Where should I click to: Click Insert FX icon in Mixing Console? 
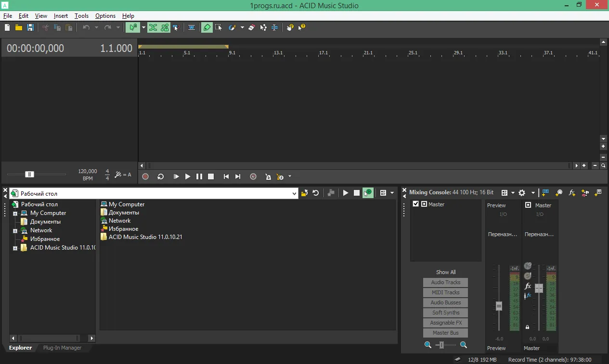point(572,193)
